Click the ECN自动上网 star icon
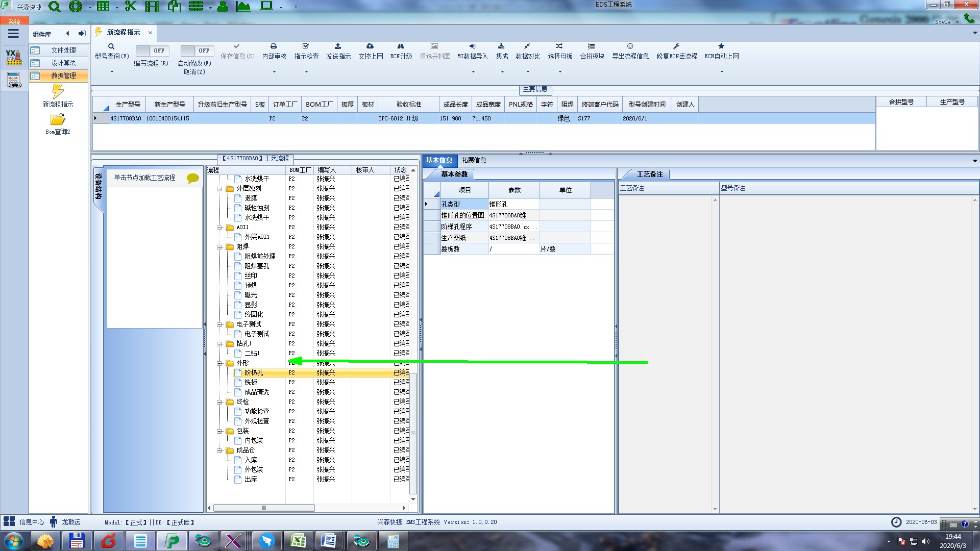 point(721,46)
